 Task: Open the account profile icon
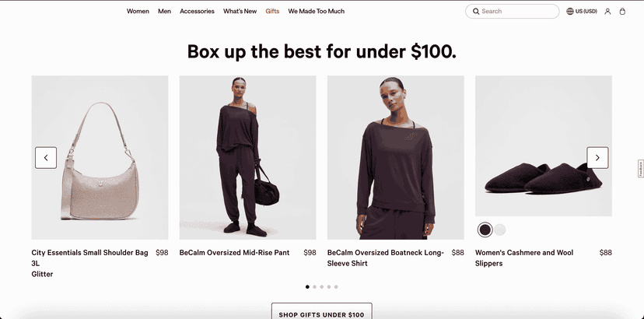[x=607, y=12]
